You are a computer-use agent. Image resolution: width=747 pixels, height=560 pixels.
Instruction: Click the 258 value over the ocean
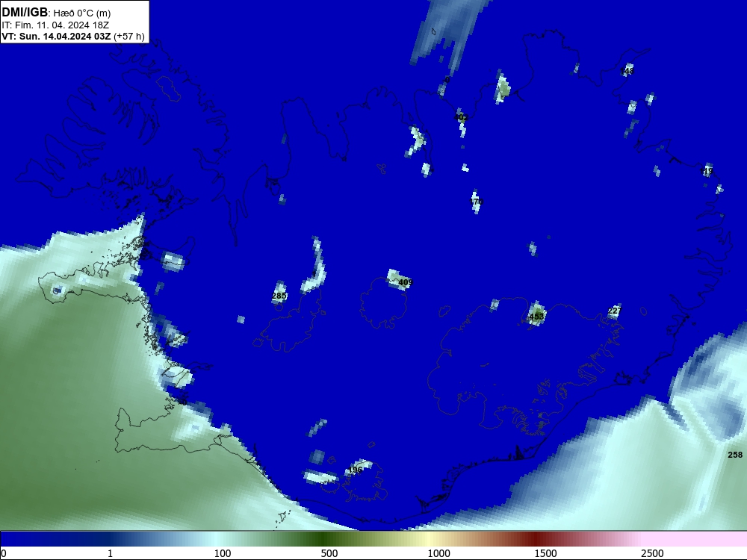735,455
